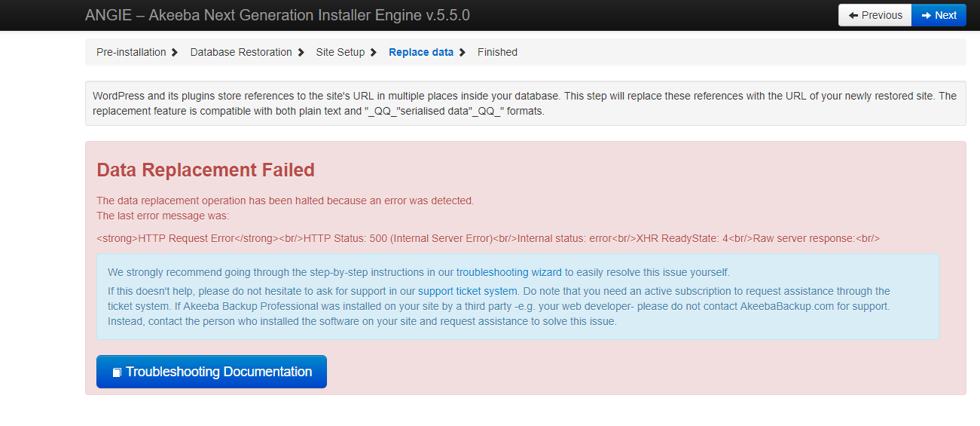The height and width of the screenshot is (426, 980).
Task: Click the ANGIE installer engine title
Action: (x=277, y=15)
